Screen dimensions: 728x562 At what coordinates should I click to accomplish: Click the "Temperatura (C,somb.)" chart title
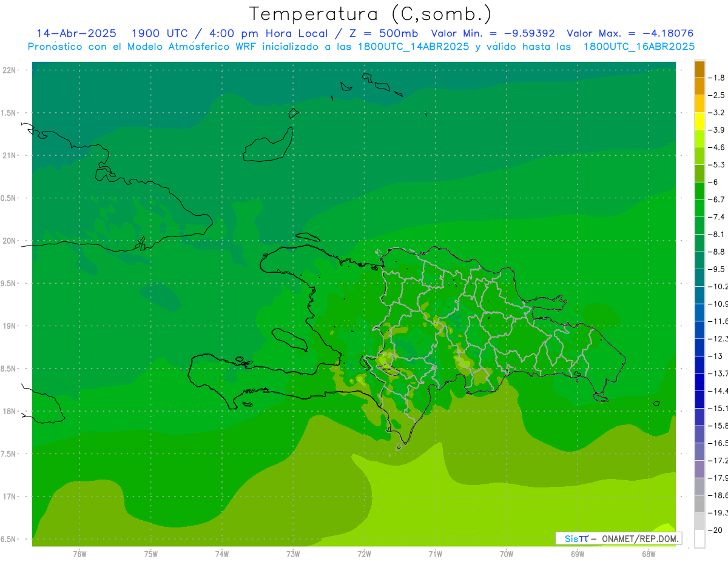(x=370, y=14)
